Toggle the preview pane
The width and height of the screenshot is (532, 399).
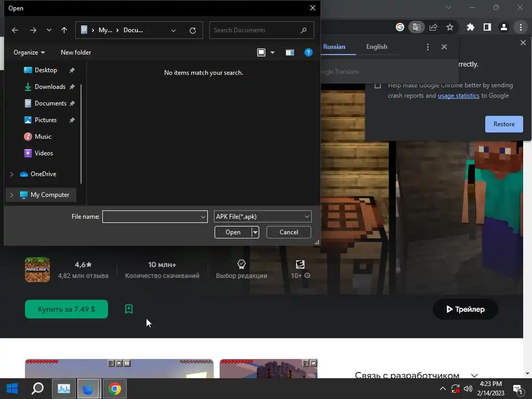click(x=290, y=52)
